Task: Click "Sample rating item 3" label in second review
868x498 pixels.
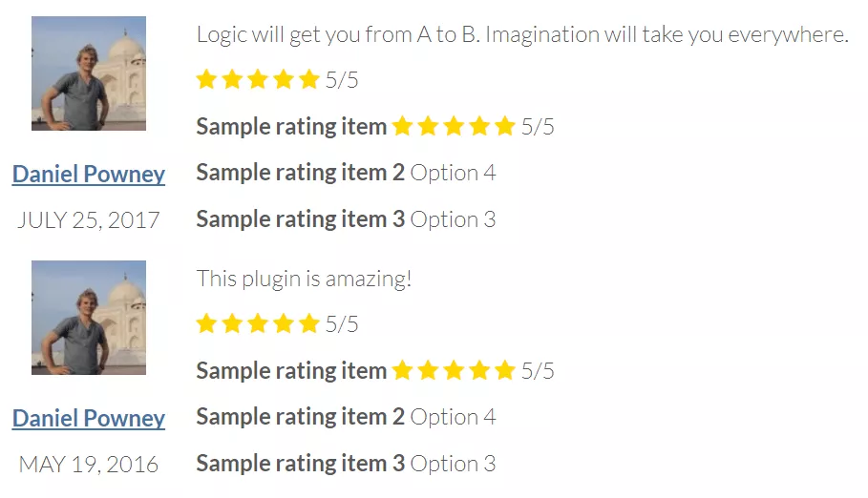Action: 300,464
